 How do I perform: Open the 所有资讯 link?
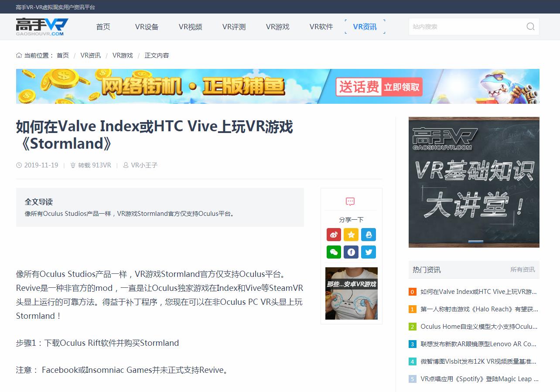click(x=522, y=269)
